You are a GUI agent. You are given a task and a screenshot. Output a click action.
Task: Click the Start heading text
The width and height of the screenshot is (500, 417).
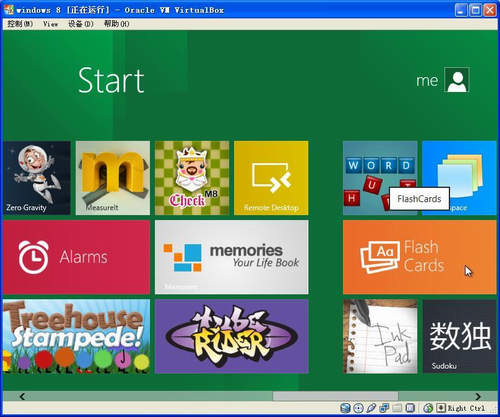click(x=111, y=80)
